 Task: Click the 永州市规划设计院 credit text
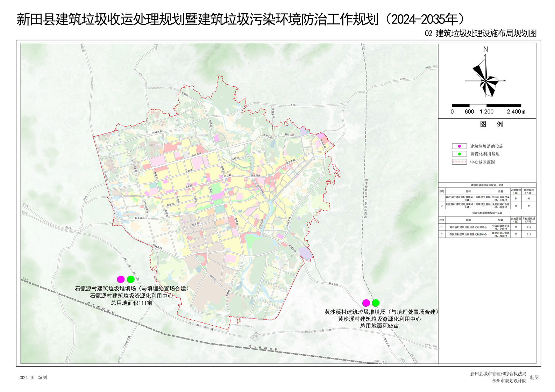pyautogui.click(x=509, y=381)
